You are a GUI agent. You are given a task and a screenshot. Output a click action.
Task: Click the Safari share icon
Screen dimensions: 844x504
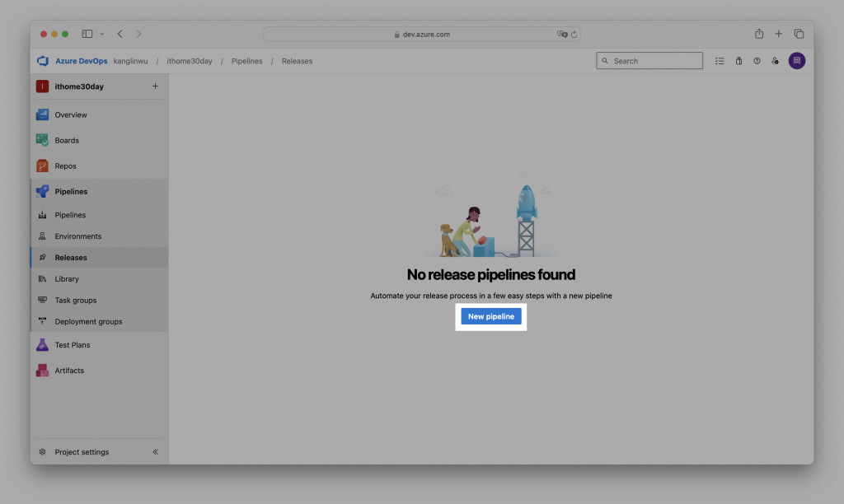(x=759, y=33)
